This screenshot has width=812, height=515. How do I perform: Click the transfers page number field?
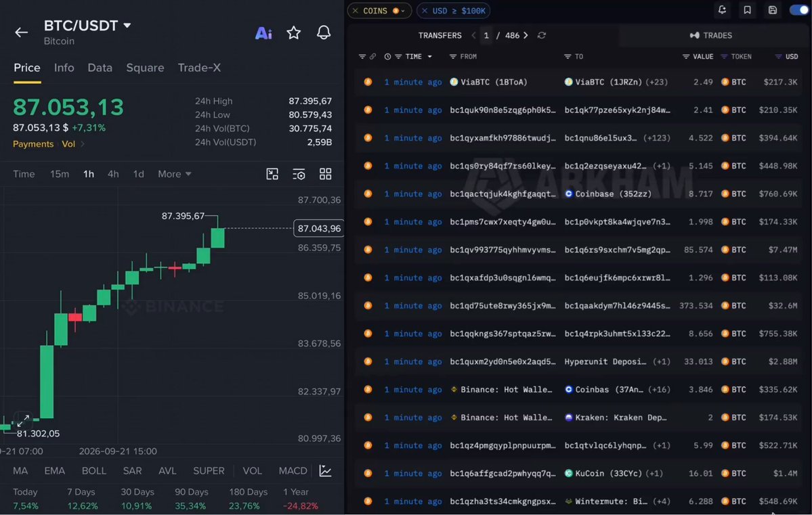[x=486, y=35]
